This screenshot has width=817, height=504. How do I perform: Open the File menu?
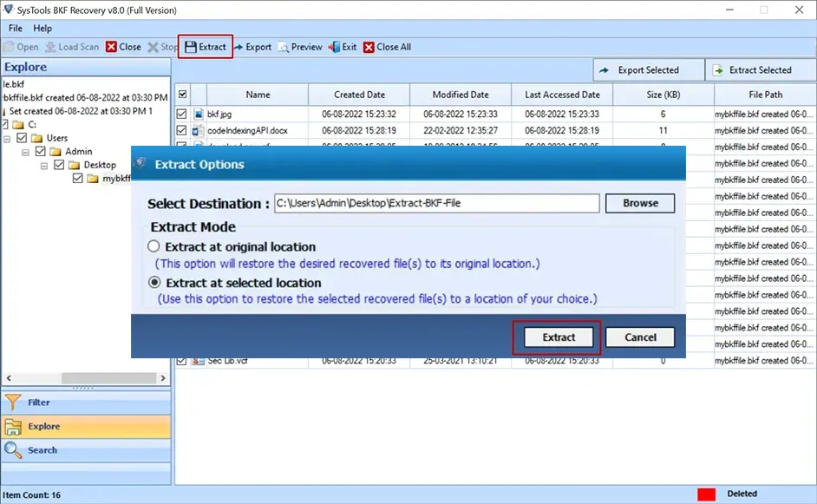[15, 28]
